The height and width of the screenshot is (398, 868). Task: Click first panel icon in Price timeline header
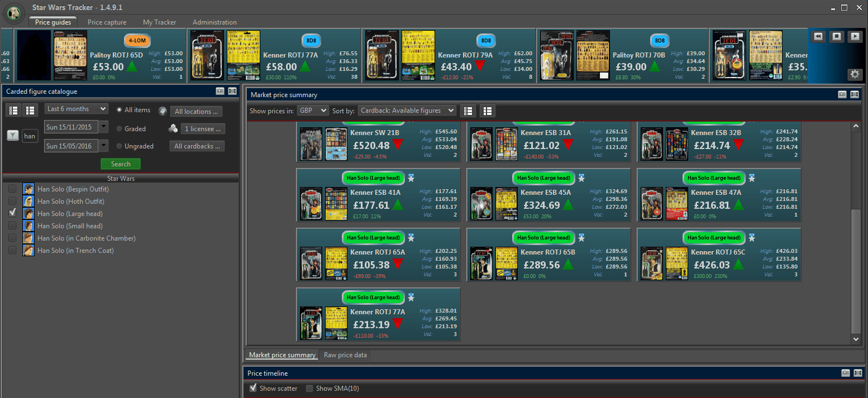846,373
